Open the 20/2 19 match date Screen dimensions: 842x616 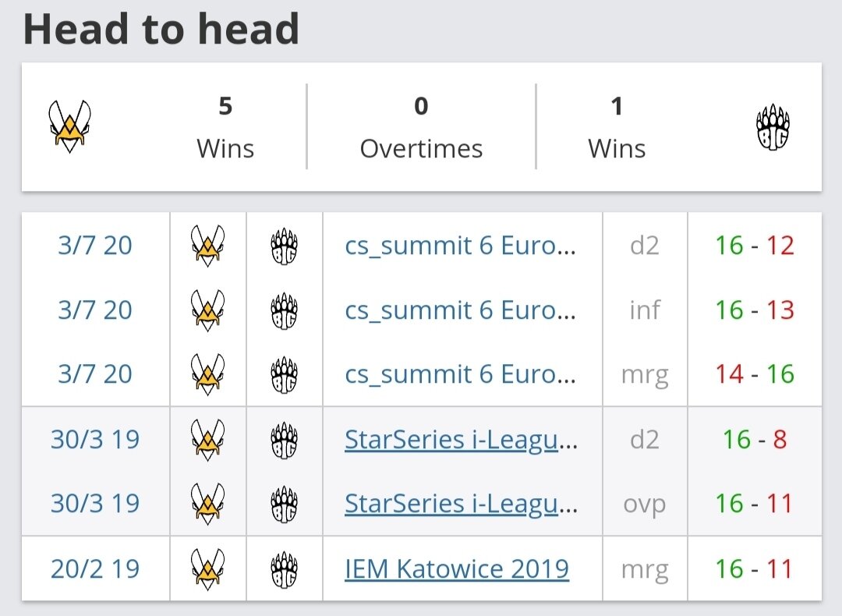(95, 568)
